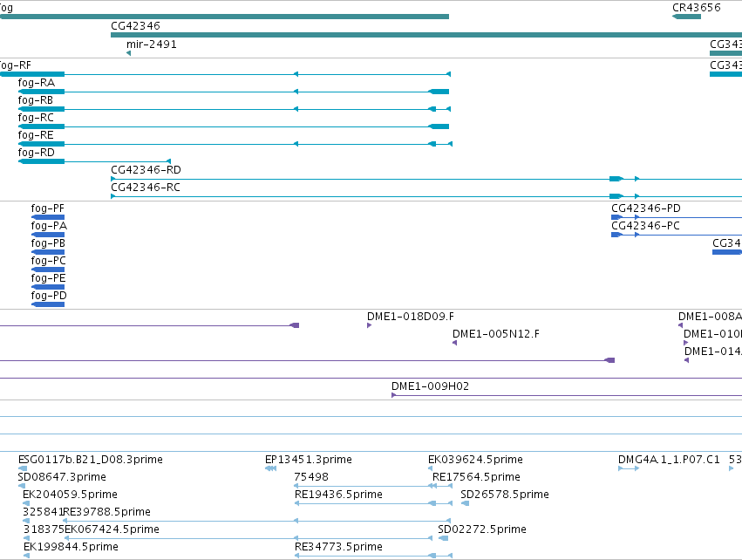Viewport: 742px width, 560px height.
Task: Select the fog-RB transcript label
Action: coord(36,100)
